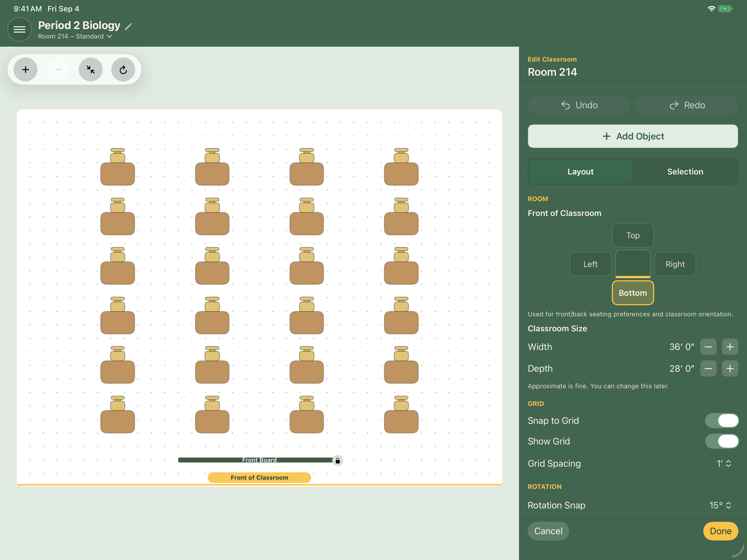Tap the Front of Classroom label
Image resolution: width=747 pixels, height=560 pixels.
pyautogui.click(x=259, y=478)
